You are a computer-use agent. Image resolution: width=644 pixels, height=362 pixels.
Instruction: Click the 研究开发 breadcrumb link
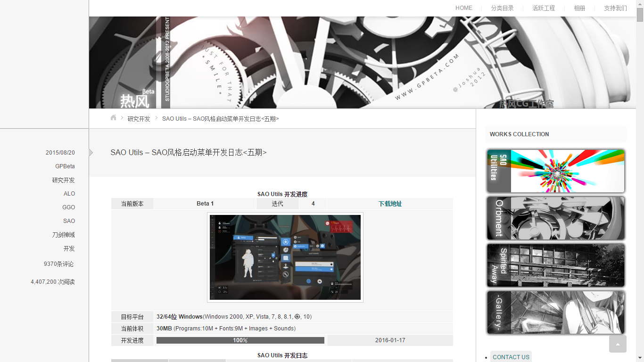click(x=139, y=119)
